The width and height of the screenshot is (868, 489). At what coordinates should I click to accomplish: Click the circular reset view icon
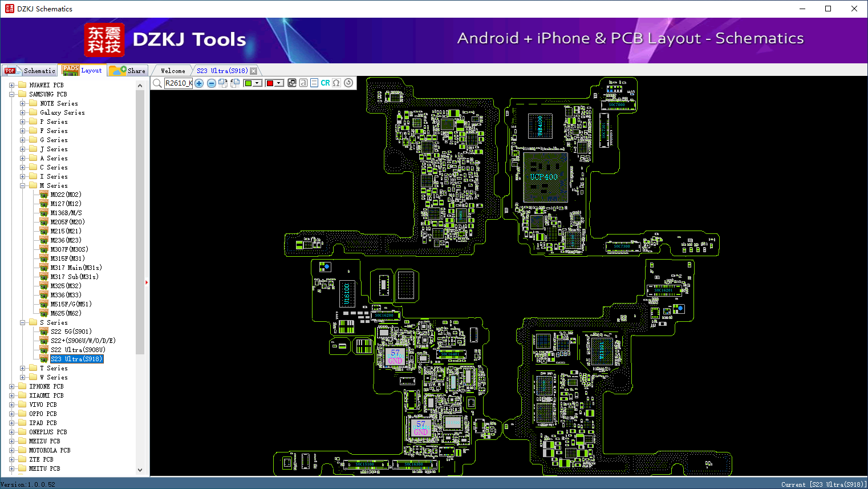(x=348, y=83)
